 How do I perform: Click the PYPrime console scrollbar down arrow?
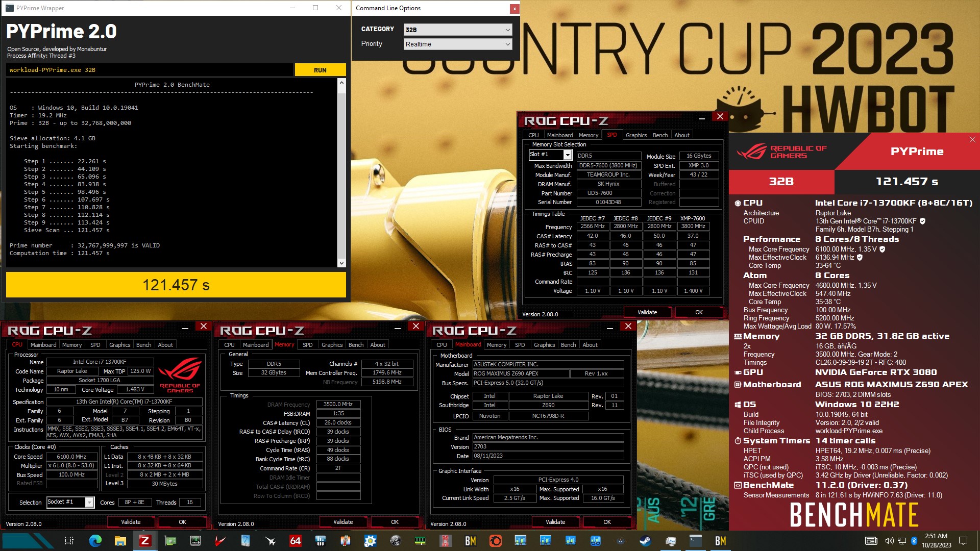pos(341,263)
